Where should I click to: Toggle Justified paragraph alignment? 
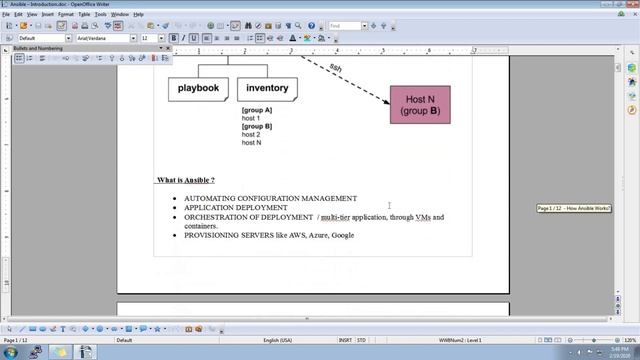pyautogui.click(x=237, y=38)
